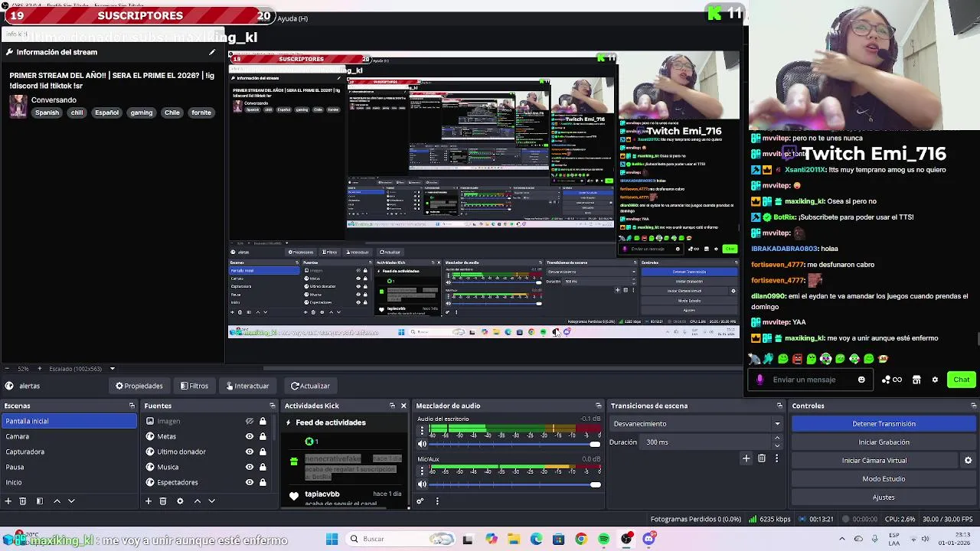The image size is (980, 551).
Task: Select the Inicio scene
Action: 69,482
